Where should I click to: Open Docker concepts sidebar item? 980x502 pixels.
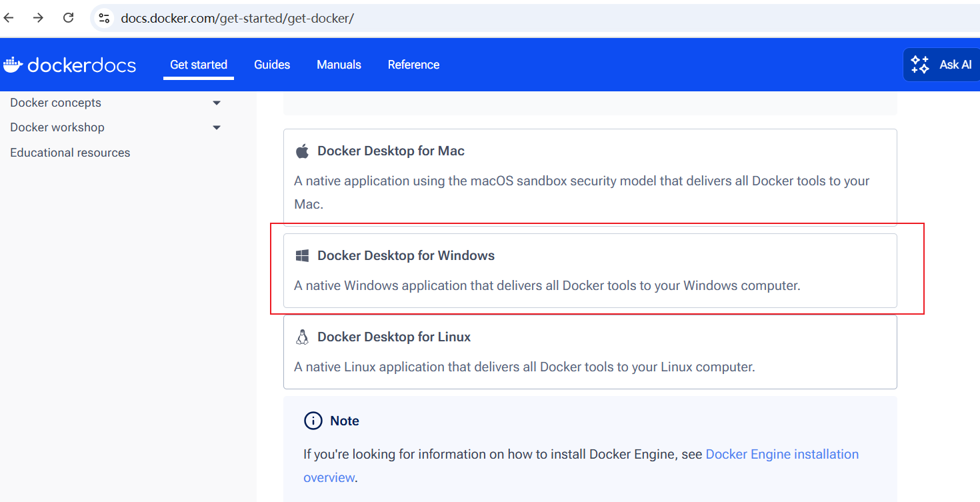[55, 103]
